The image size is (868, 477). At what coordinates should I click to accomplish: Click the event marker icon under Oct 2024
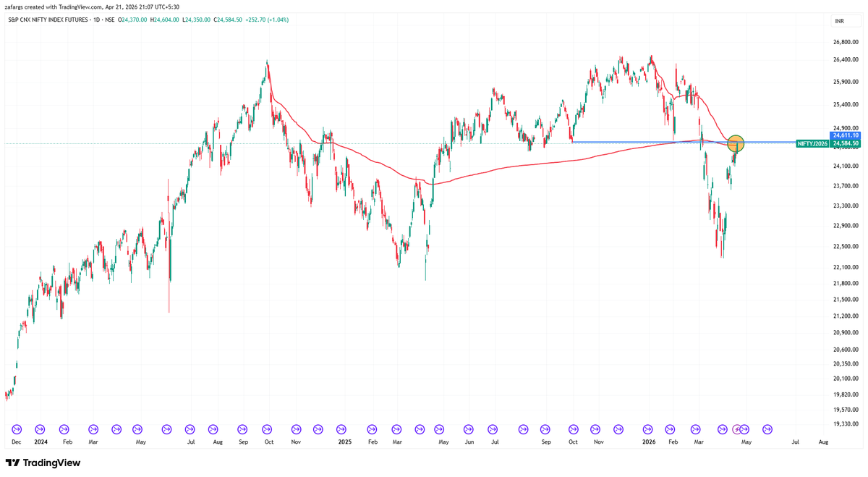pos(268,429)
